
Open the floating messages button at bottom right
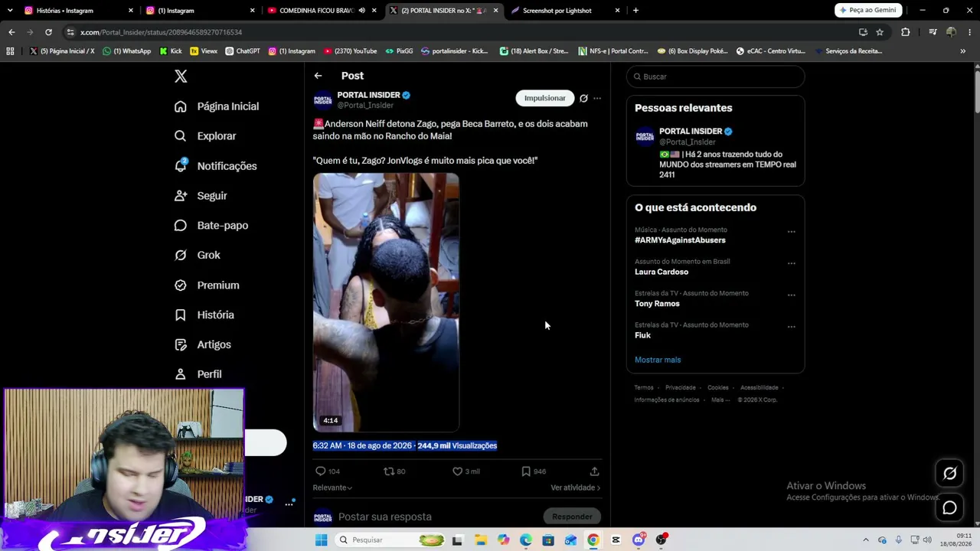(x=949, y=507)
